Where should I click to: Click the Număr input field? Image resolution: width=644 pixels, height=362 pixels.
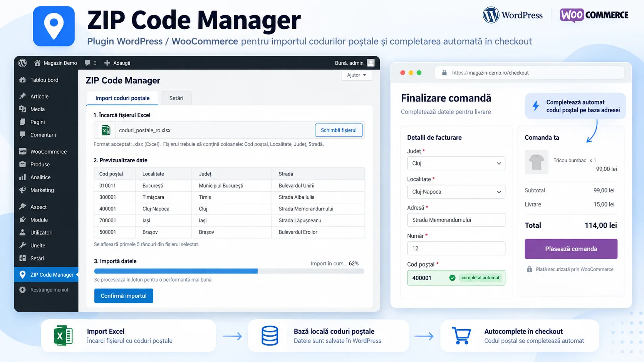pyautogui.click(x=456, y=248)
